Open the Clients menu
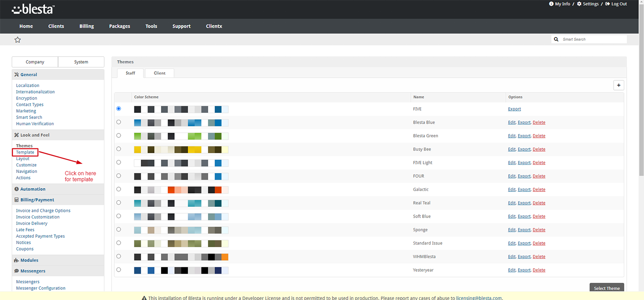 tap(56, 26)
